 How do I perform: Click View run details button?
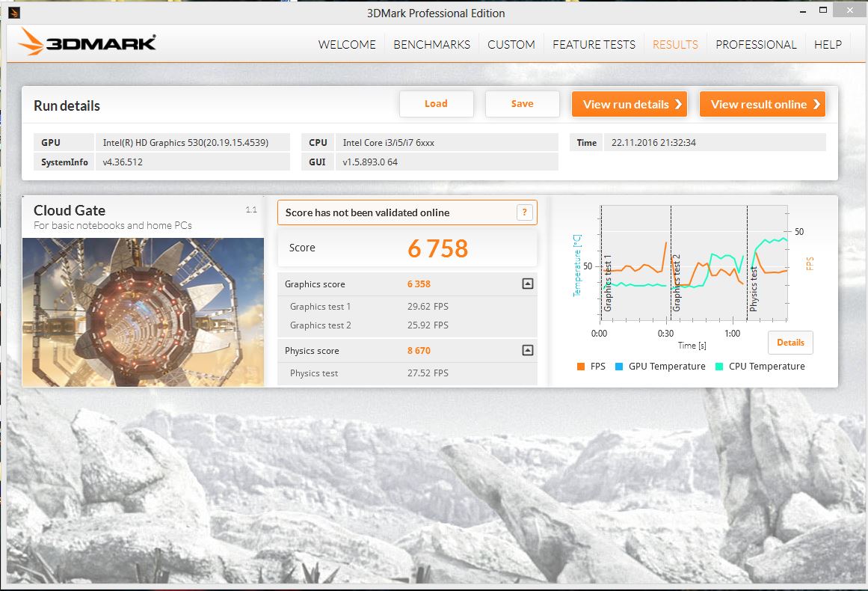(x=630, y=104)
